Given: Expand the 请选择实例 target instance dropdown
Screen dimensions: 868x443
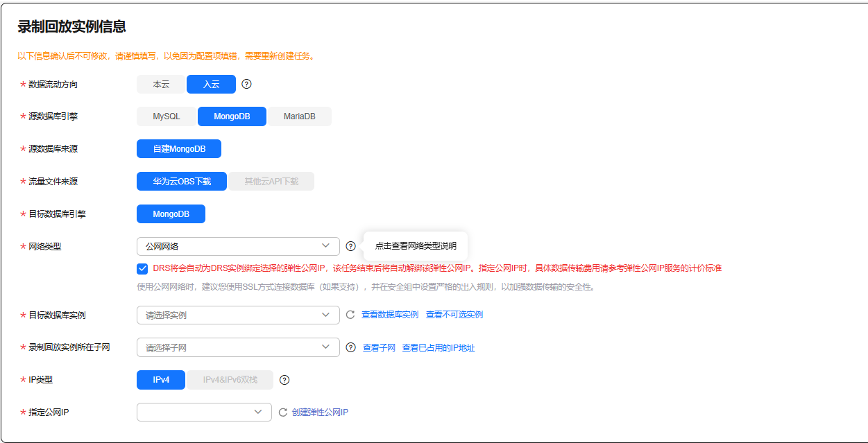Looking at the screenshot, I should click(238, 315).
